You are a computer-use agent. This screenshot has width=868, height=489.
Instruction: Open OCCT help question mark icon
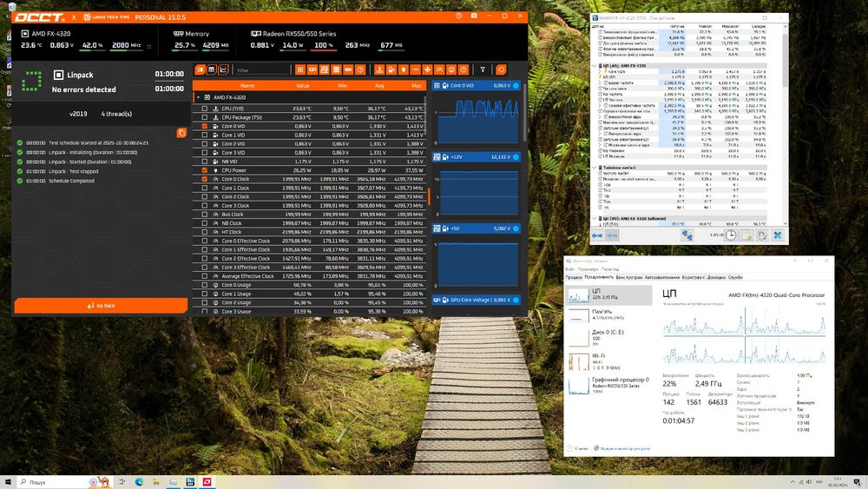coord(458,16)
